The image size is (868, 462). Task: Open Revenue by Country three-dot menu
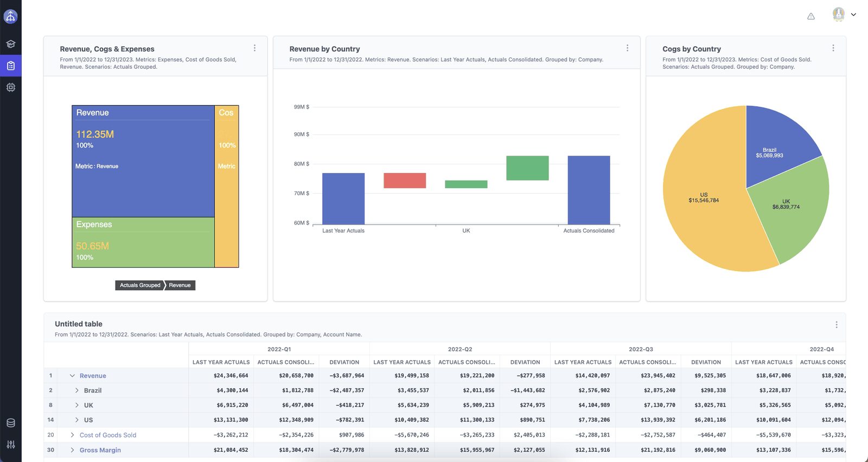(627, 48)
